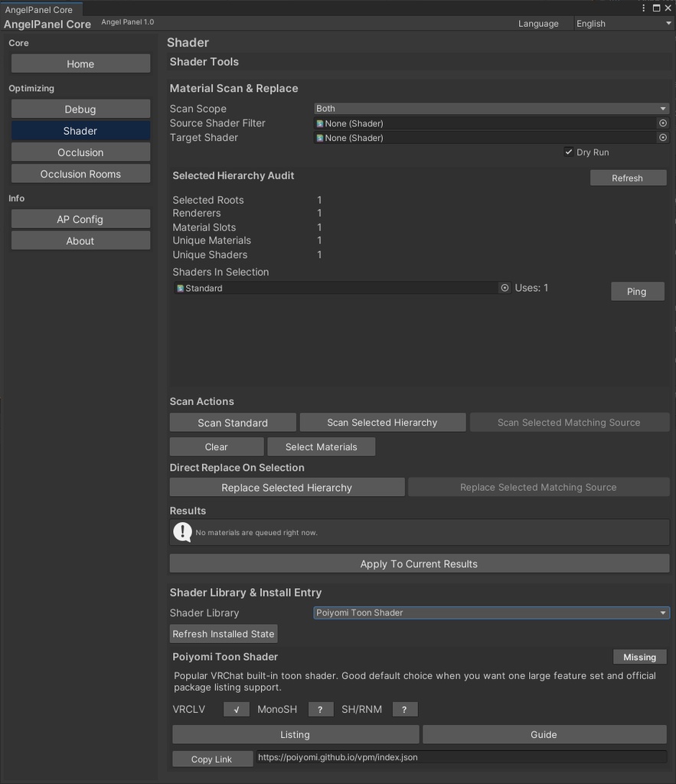The image size is (676, 784).
Task: Switch to the Debug panel
Action: [x=80, y=109]
